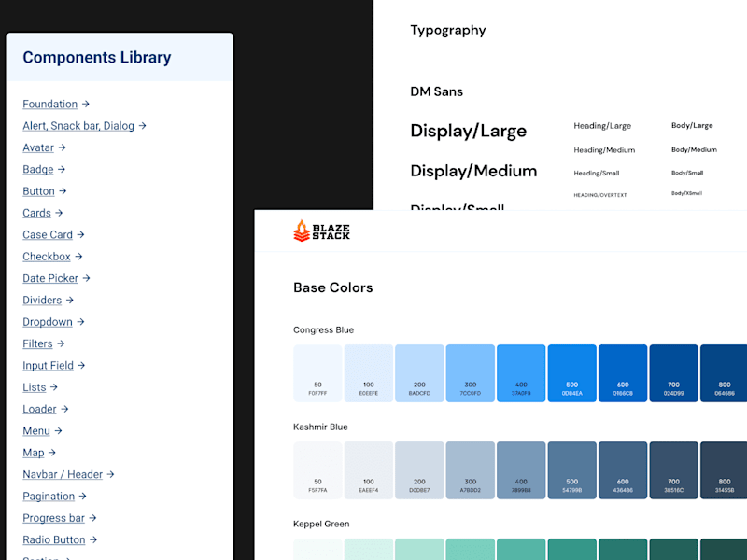Viewport: 747px width, 560px height.
Task: Select the Congress Blue 500 swatch
Action: 572,373
